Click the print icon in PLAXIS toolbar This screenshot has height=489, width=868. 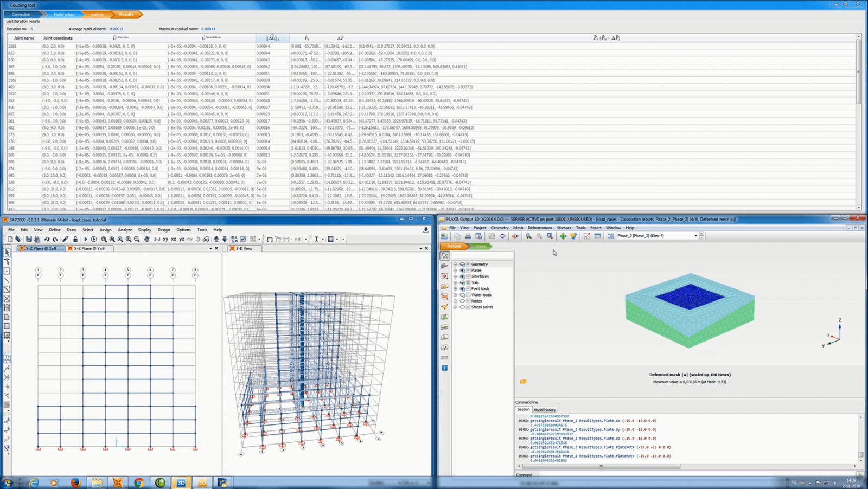pos(468,236)
